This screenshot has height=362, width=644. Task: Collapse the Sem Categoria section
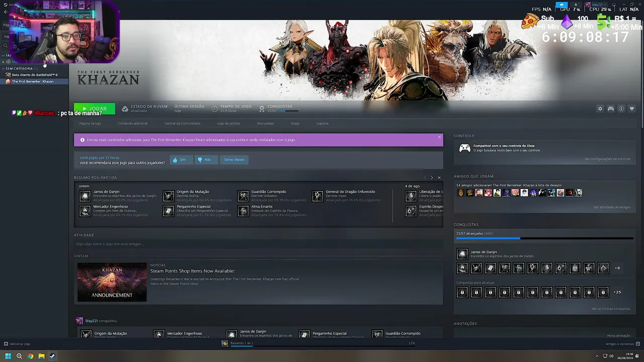(19, 68)
